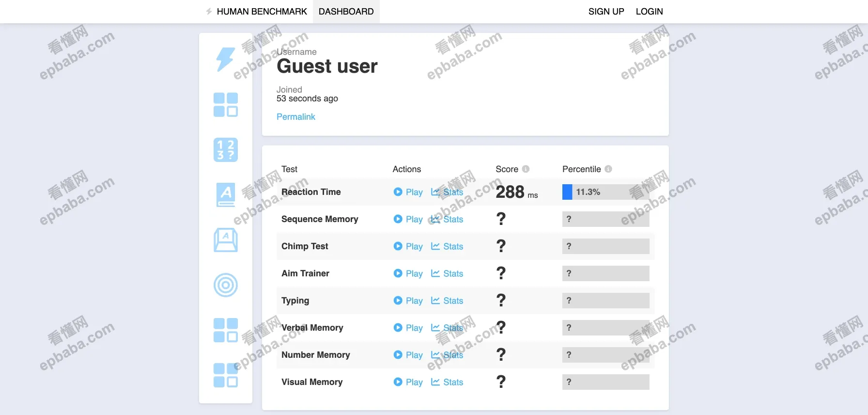Go to the Human Benchmark home logo

click(x=256, y=12)
